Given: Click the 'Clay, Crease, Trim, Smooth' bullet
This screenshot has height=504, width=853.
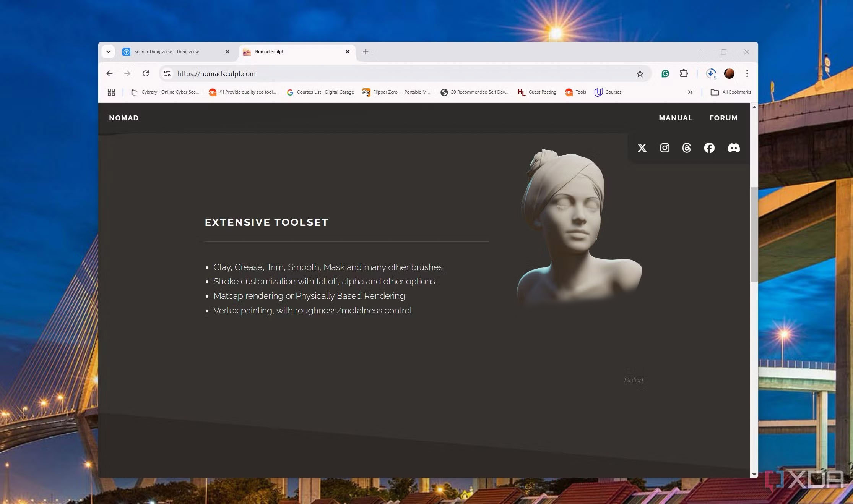Looking at the screenshot, I should pos(328,267).
